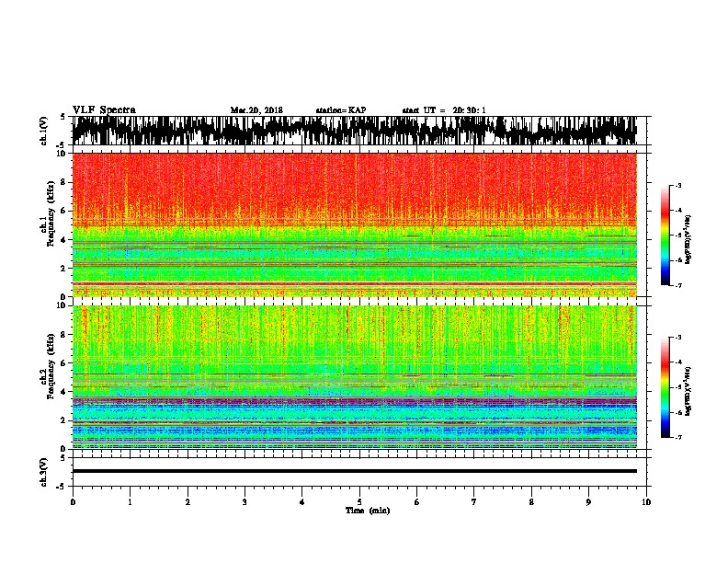Click the "4" kHz tick label on the ch.2 axis
This screenshot has height=563, width=728.
coord(63,392)
